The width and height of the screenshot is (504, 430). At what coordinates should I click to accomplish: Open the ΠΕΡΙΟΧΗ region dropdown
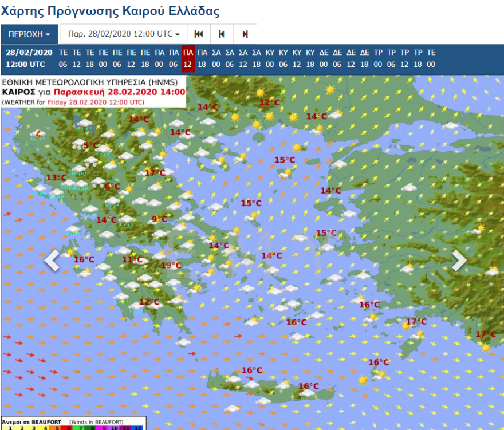tap(29, 34)
